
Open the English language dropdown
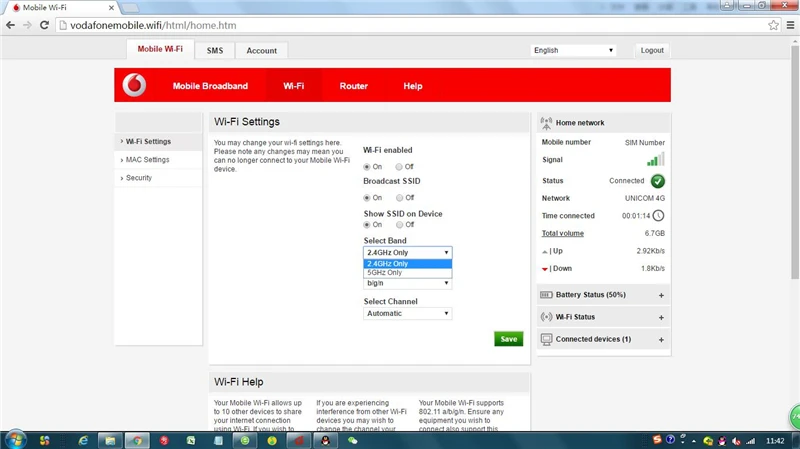(573, 50)
